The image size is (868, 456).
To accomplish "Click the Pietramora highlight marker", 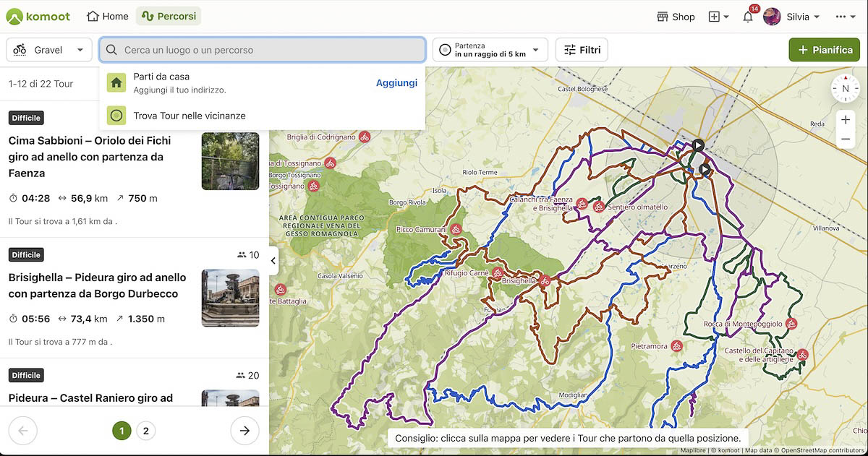I will click(x=676, y=346).
